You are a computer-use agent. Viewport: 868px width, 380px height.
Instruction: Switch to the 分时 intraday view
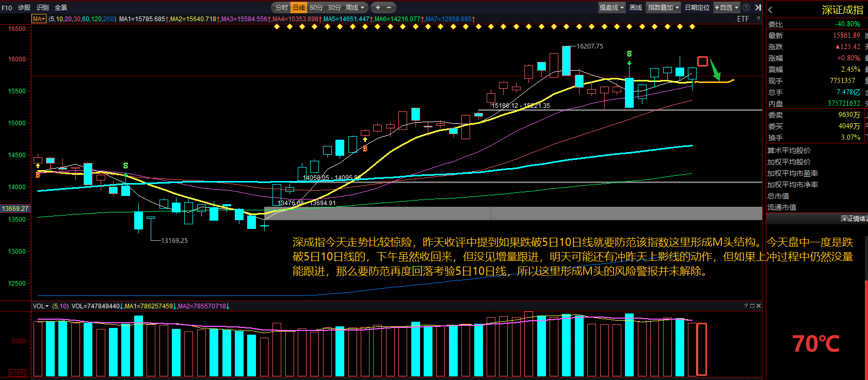point(282,7)
